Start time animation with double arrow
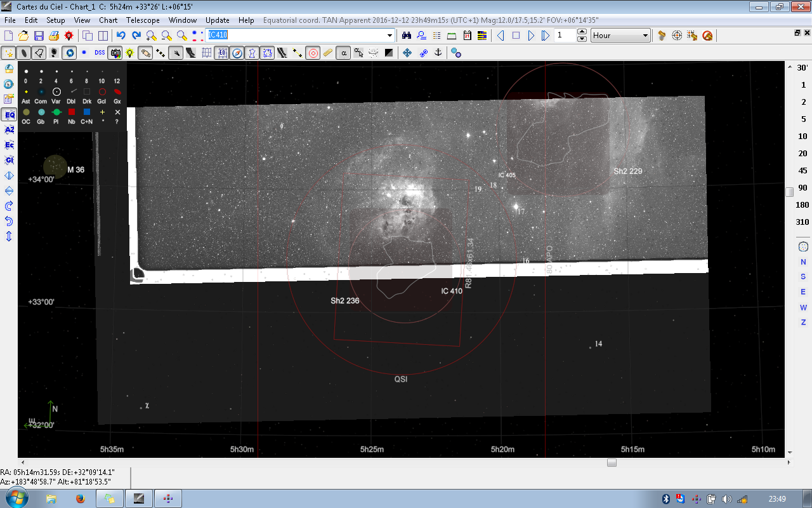 [546, 36]
